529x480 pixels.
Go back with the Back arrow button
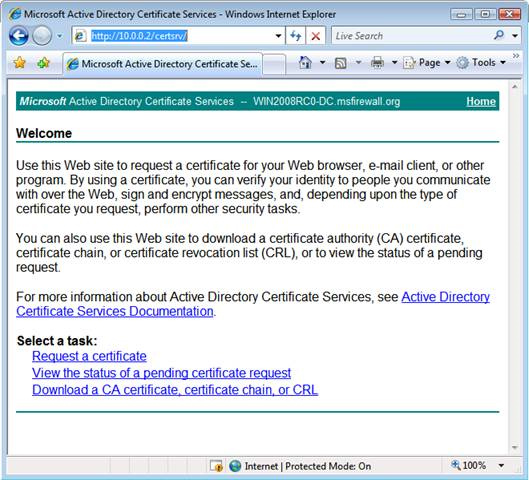click(19, 36)
